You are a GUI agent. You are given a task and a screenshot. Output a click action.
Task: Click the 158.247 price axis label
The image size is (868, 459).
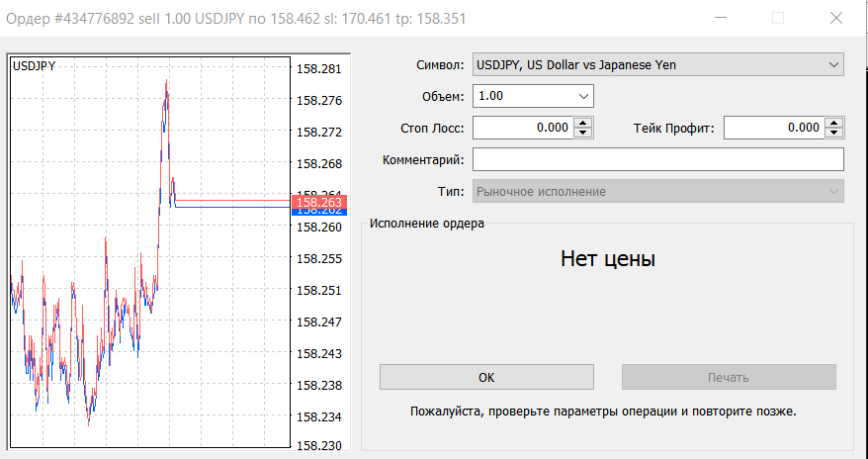click(319, 321)
